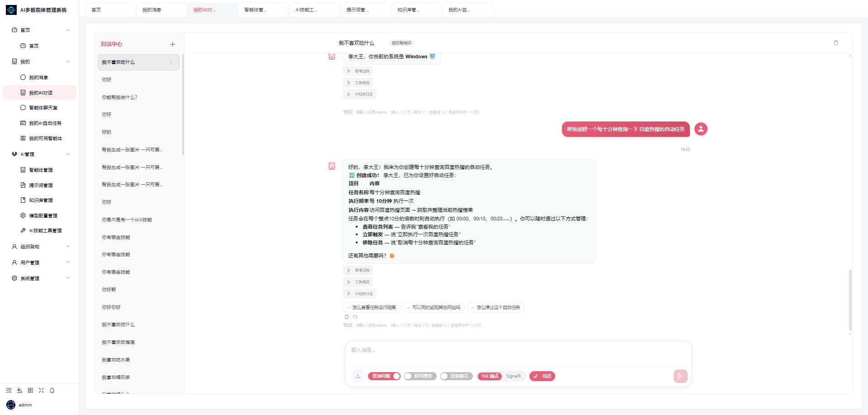Viewport: 868px width, 415px height.
Task: Start a new conversation with plus icon
Action: coord(173,44)
